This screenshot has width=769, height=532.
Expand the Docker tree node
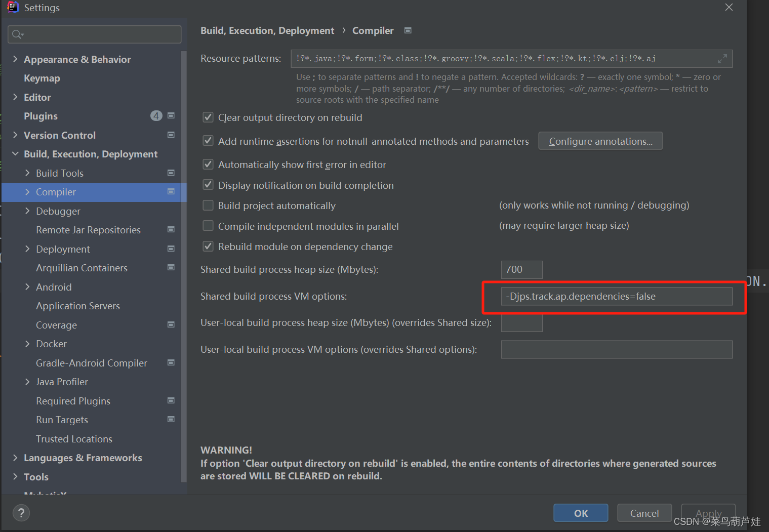pos(27,344)
